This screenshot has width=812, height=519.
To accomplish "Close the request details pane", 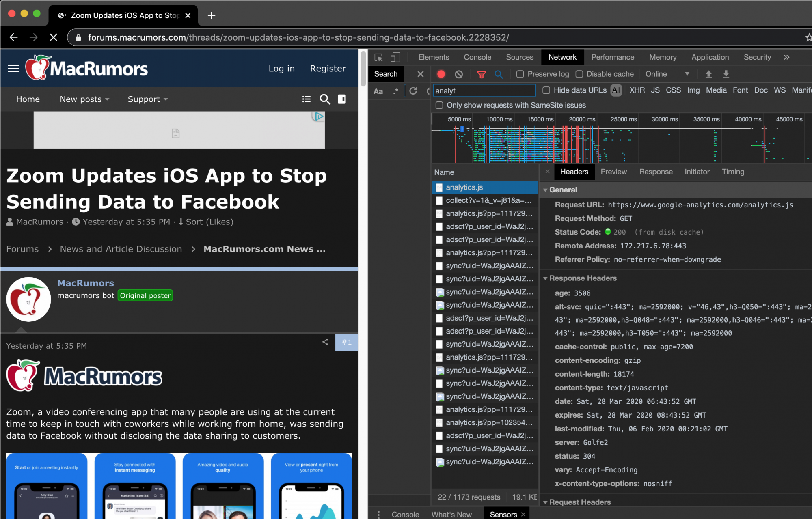I will [x=547, y=171].
